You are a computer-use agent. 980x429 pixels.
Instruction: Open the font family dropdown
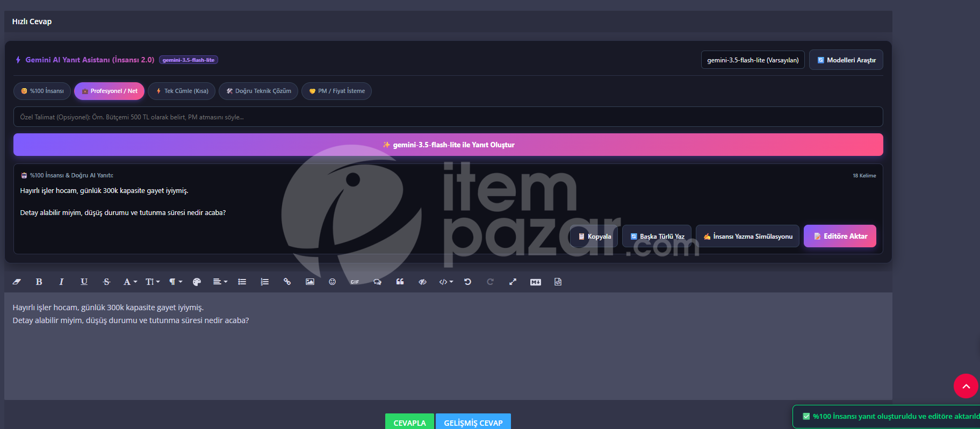tap(130, 282)
